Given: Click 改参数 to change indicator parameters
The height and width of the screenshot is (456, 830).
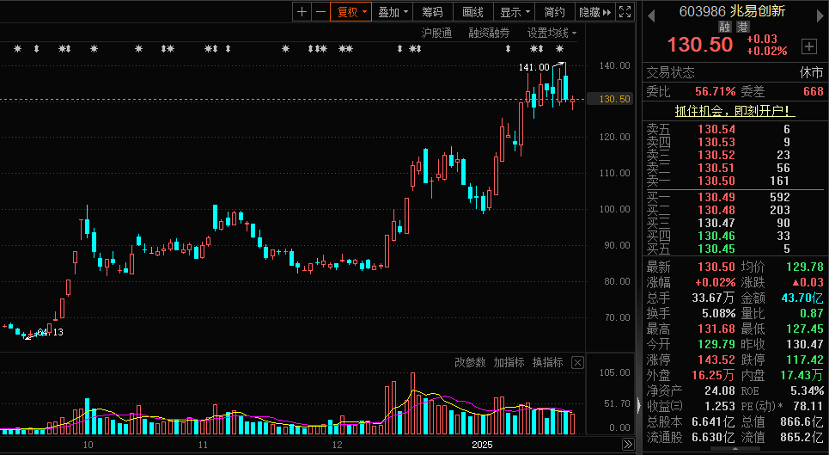Looking at the screenshot, I should coord(470,362).
